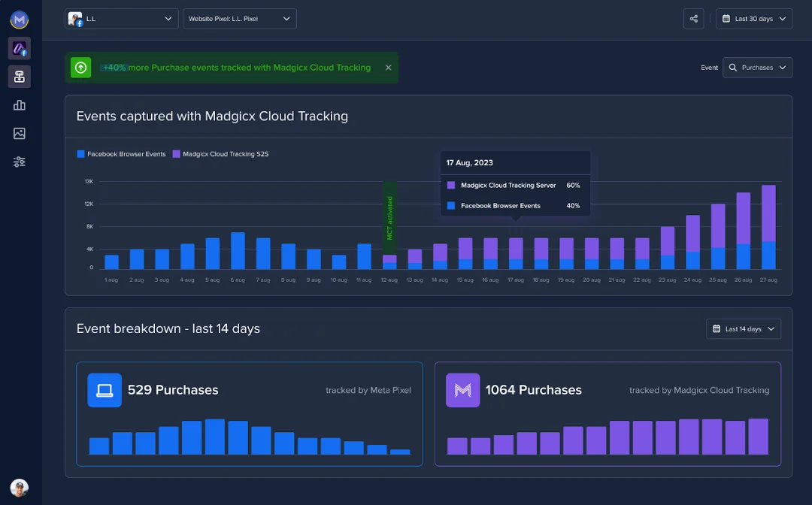Open the image creatives sidebar icon
The height and width of the screenshot is (505, 812).
(19, 134)
